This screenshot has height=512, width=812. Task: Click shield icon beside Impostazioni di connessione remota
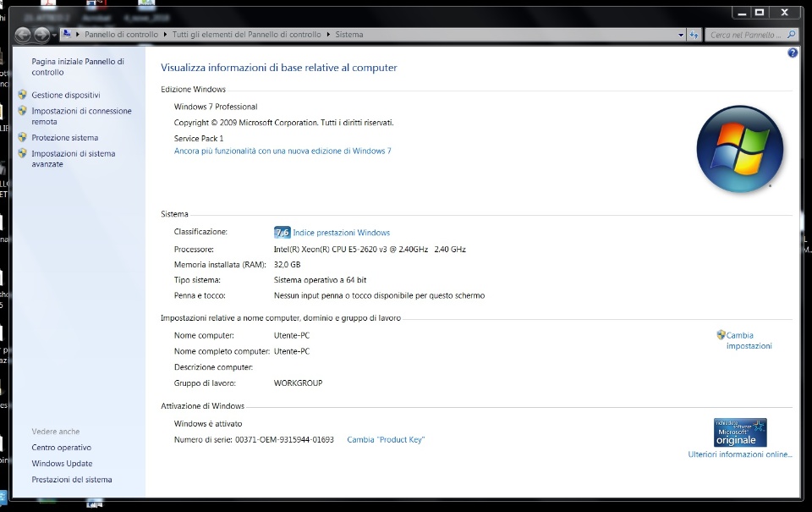pos(22,110)
